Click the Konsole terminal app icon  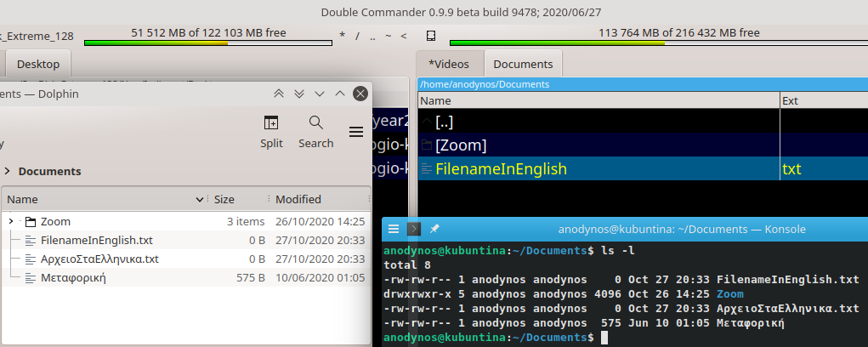414,229
